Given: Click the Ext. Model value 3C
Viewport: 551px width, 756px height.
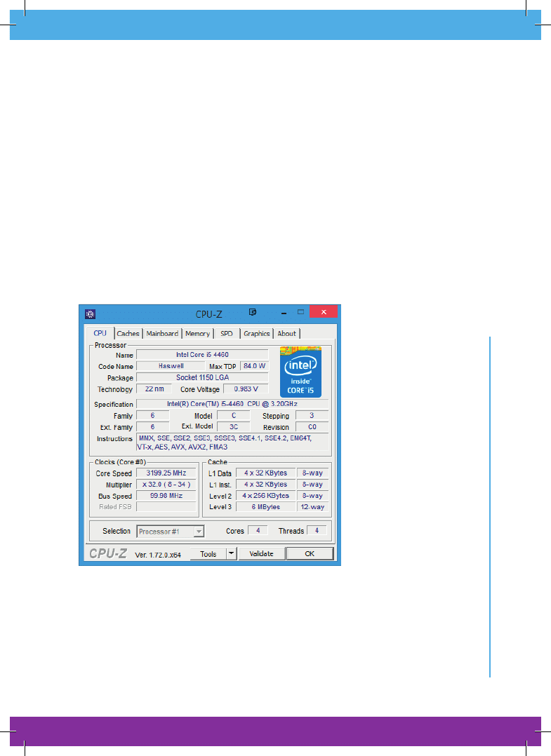Looking at the screenshot, I should point(234,427).
